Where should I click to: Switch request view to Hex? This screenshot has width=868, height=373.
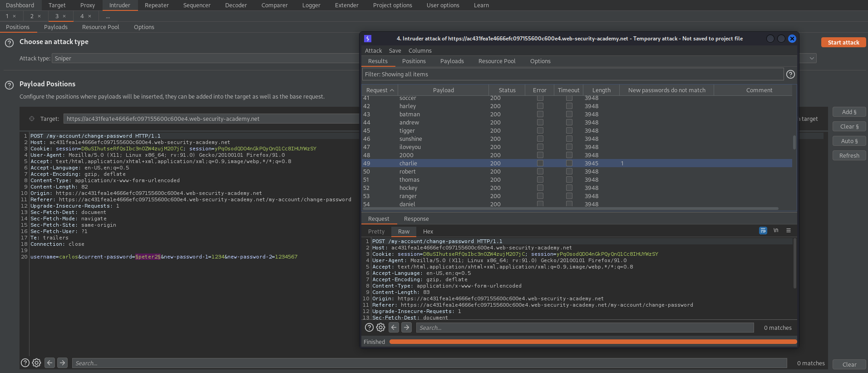428,231
